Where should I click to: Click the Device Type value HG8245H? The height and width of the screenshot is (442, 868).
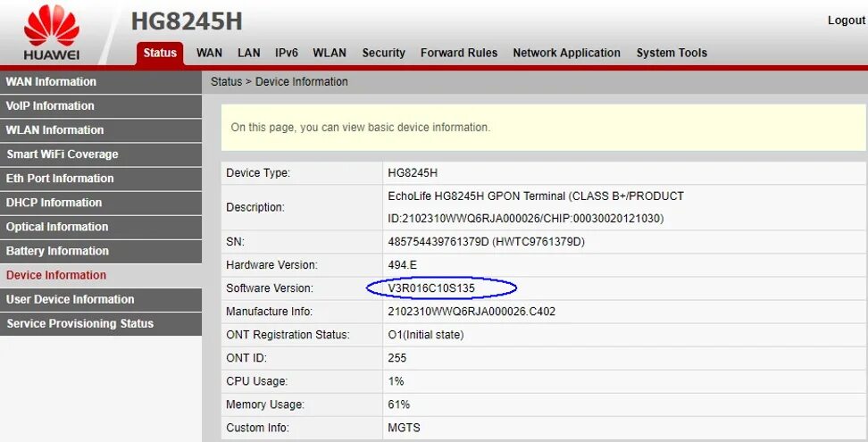coord(413,173)
